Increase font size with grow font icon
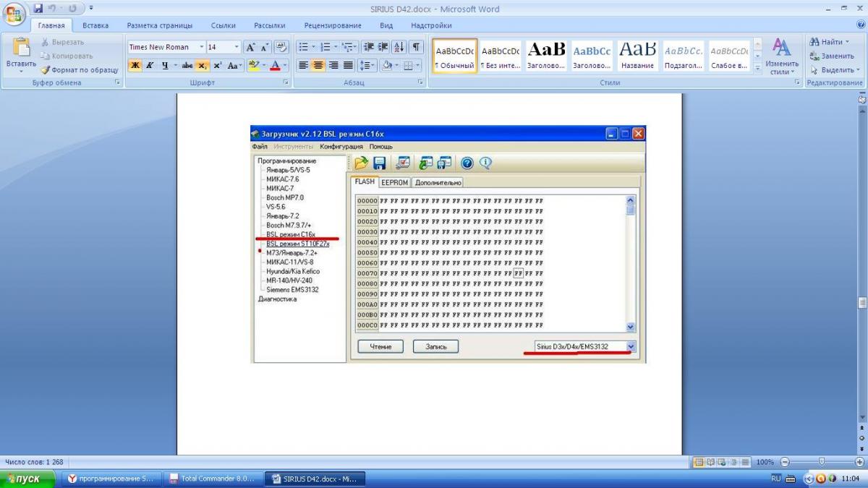The width and height of the screenshot is (868, 488). 250,47
